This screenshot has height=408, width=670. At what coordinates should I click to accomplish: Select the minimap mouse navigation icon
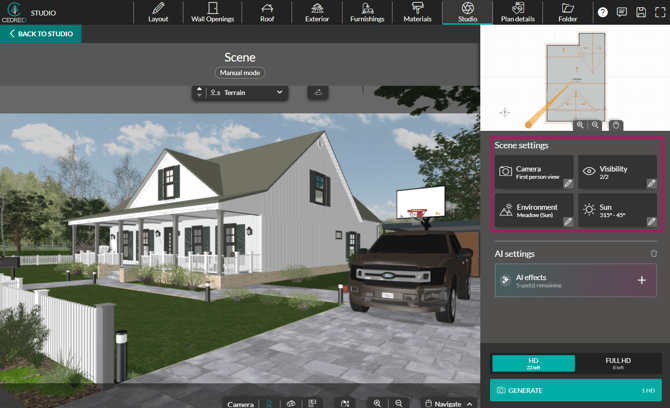point(616,125)
